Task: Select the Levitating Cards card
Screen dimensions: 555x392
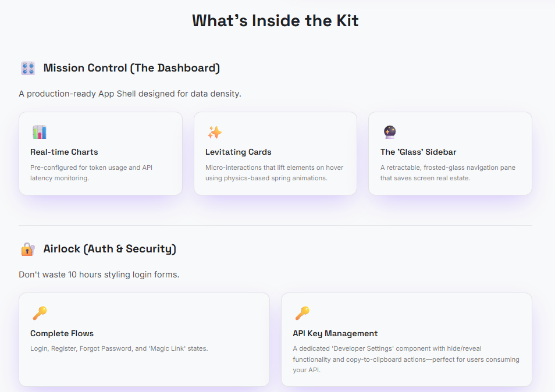Action: pos(275,153)
